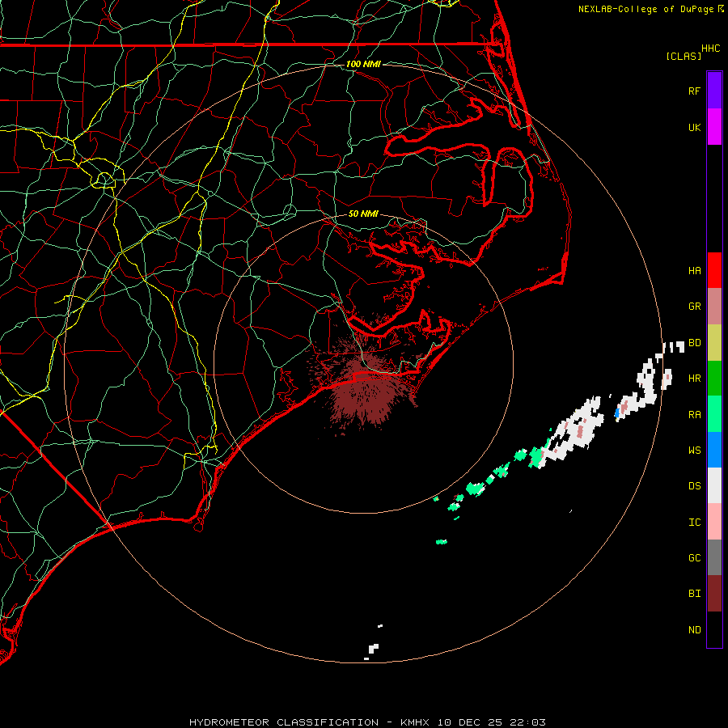Click the GC legend label
The image size is (728, 728).
click(694, 557)
